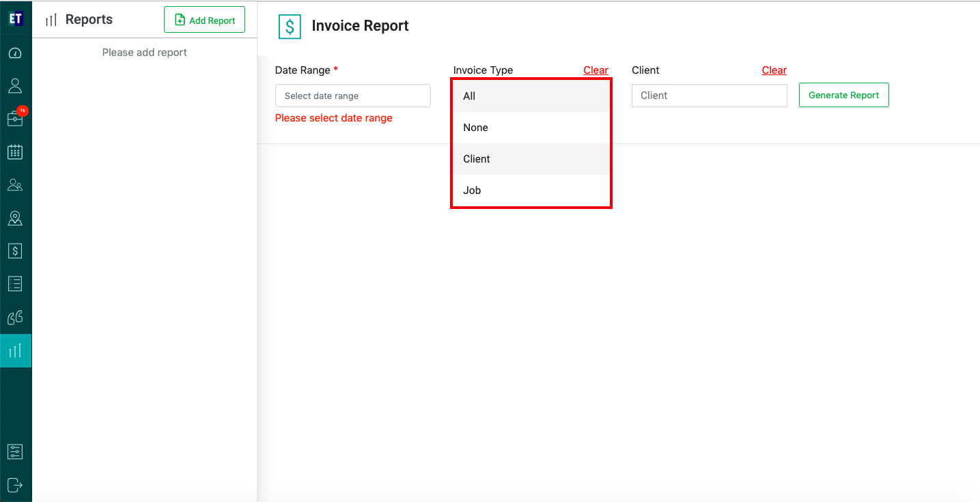Select the active reports bar chart icon

point(16,351)
